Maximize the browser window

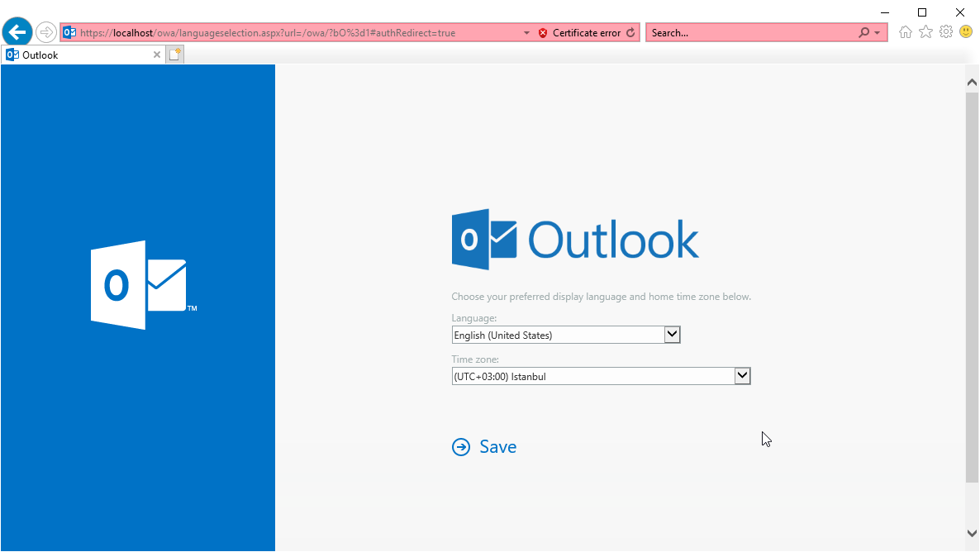(922, 12)
